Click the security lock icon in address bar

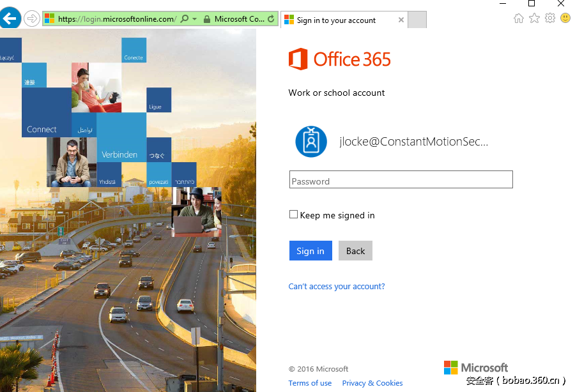tap(207, 19)
